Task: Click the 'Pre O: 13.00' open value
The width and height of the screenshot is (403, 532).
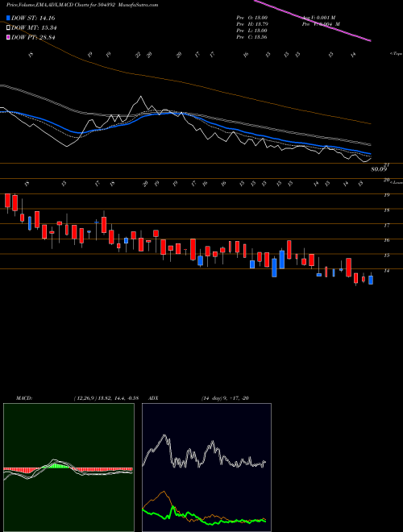Action: click(252, 18)
